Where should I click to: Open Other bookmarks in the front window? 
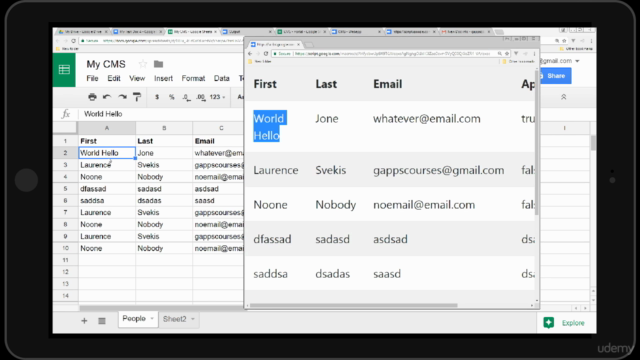(x=518, y=62)
